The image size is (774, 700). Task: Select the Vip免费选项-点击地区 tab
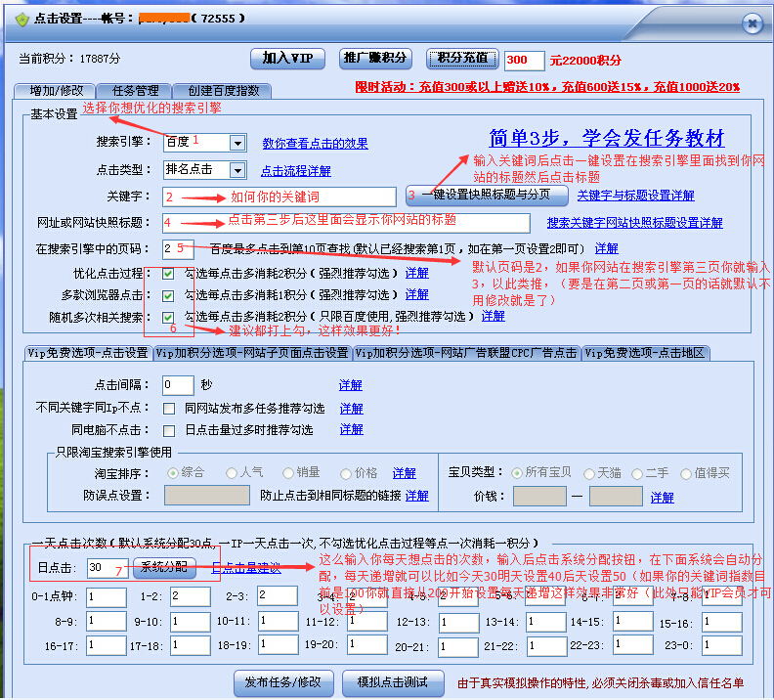pos(645,353)
